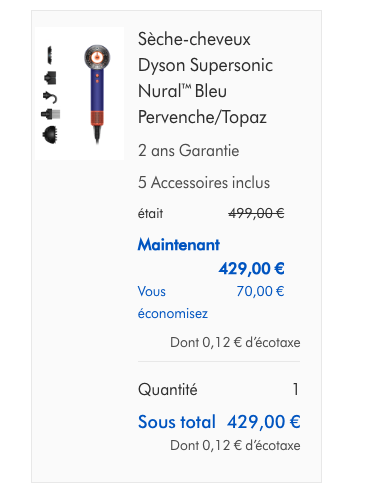Click the crossed-out 499,00 € price

(x=256, y=213)
